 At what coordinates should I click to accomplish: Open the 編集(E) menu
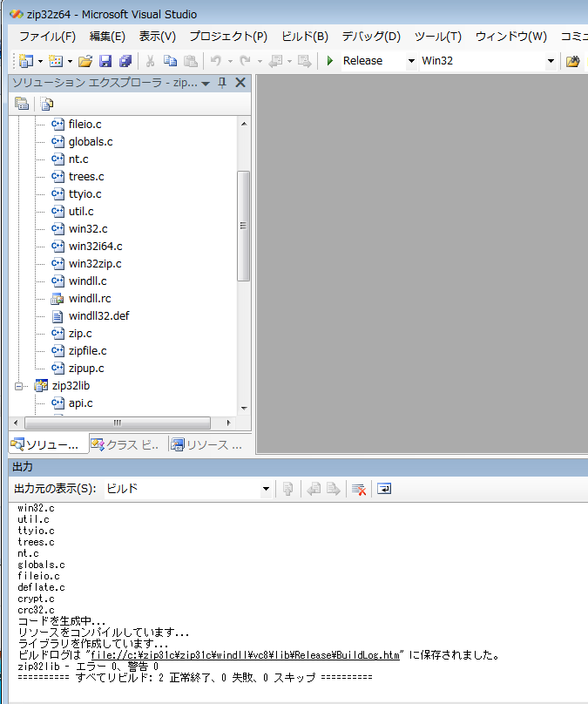coord(107,37)
